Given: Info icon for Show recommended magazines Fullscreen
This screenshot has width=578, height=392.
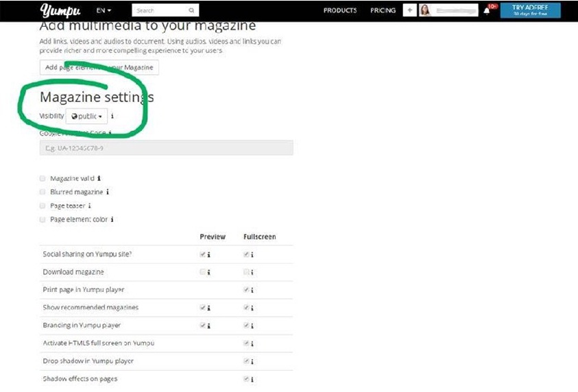Looking at the screenshot, I should [x=252, y=308].
